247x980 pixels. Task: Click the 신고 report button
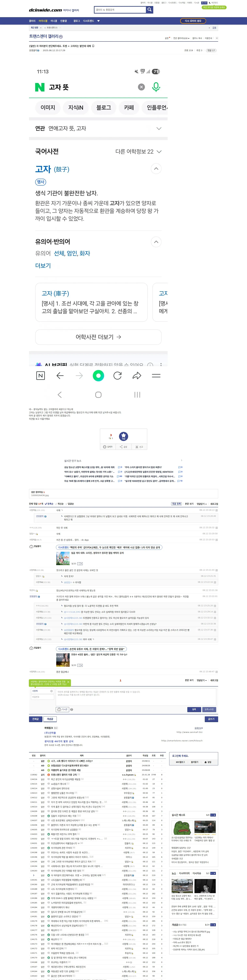[x=139, y=447]
